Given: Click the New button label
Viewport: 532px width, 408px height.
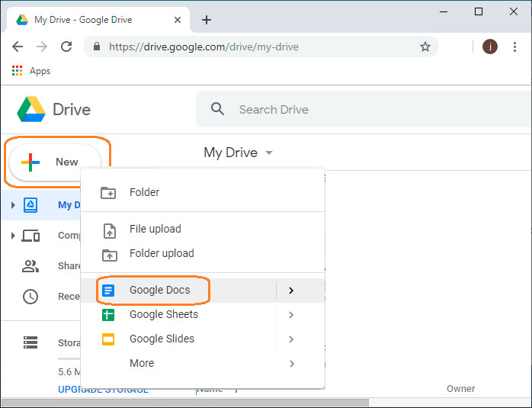Looking at the screenshot, I should coord(67,162).
